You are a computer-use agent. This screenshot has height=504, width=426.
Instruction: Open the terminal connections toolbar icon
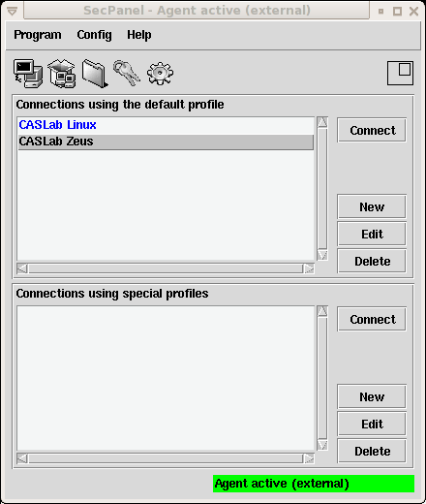click(28, 74)
